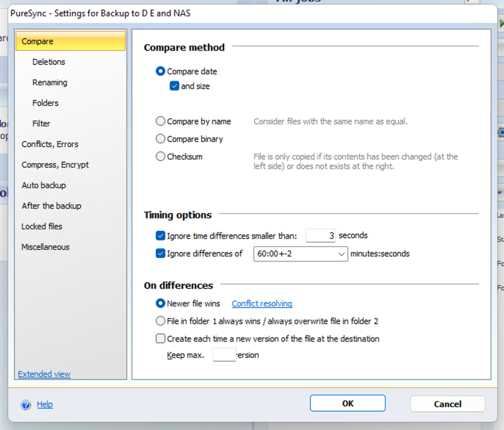Select Locked files in the sidebar
The width and height of the screenshot is (504, 430).
(x=42, y=227)
